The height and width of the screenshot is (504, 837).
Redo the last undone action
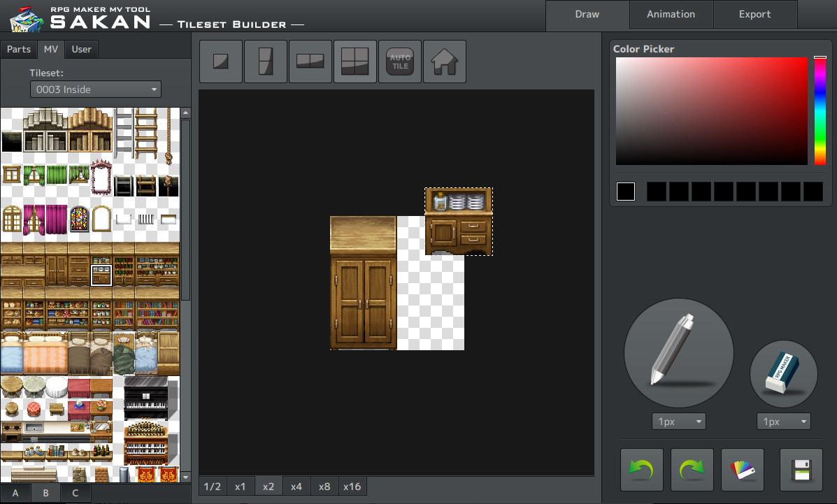[692, 469]
